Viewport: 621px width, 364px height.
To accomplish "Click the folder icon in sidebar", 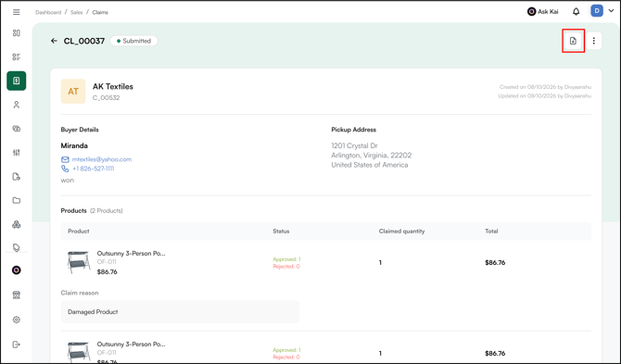I will [17, 201].
